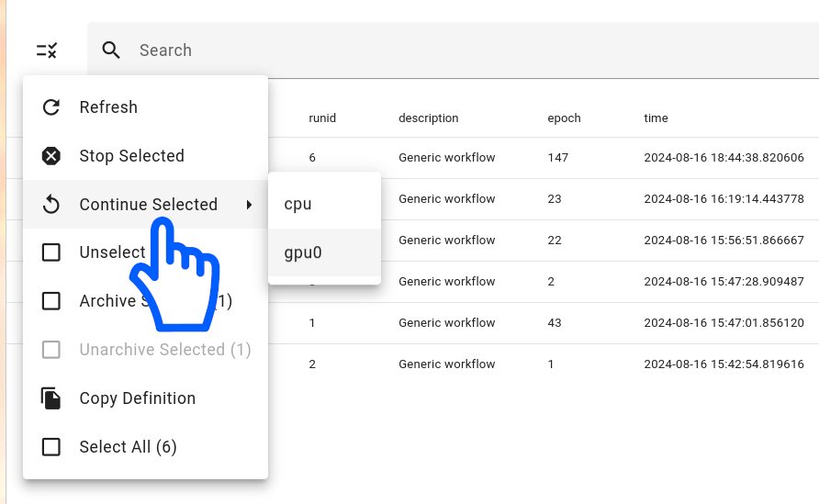Click the Copy Definition label

[x=137, y=398]
